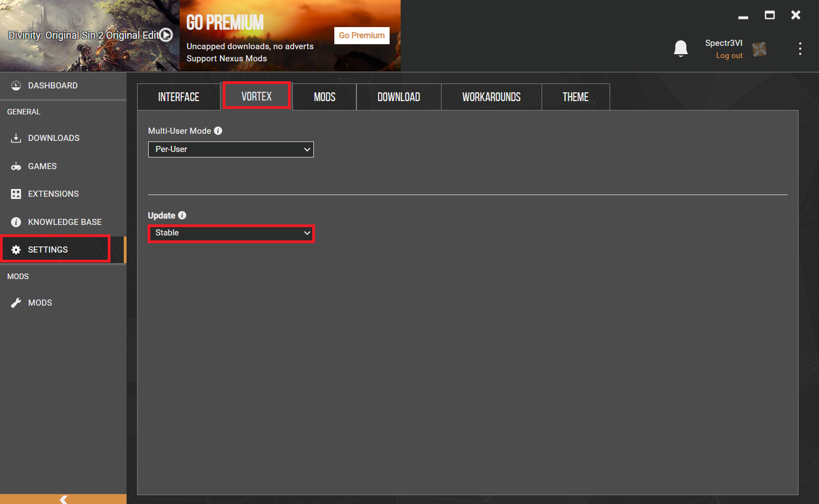This screenshot has width=819, height=504.
Task: Click the notifications bell icon
Action: pyautogui.click(x=680, y=49)
